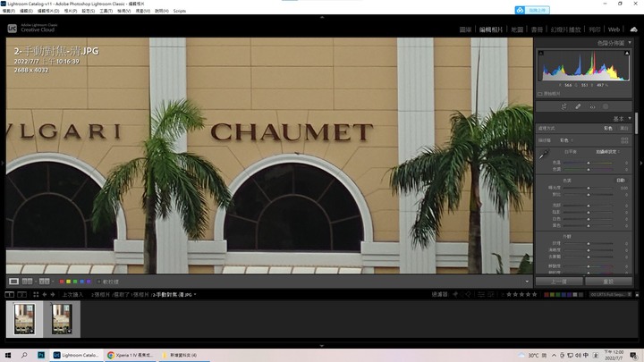Open the Map module tab
Screen dimensions: 644x362
coord(517,29)
